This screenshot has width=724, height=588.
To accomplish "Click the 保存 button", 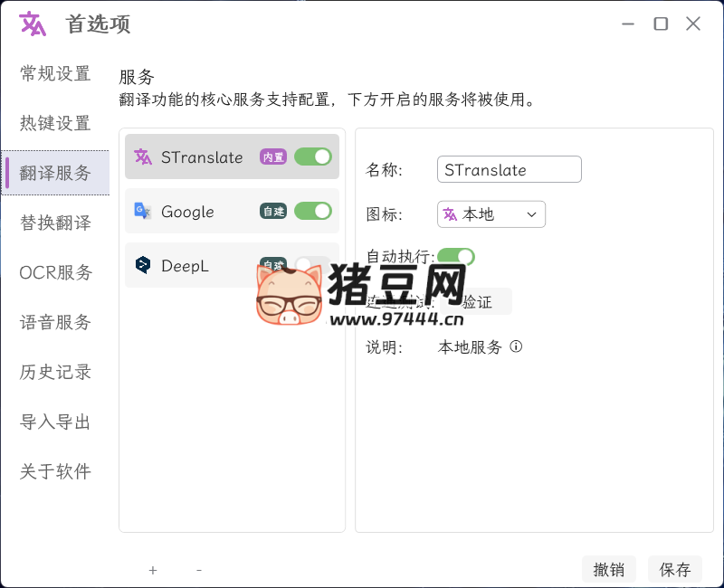I will tap(674, 568).
